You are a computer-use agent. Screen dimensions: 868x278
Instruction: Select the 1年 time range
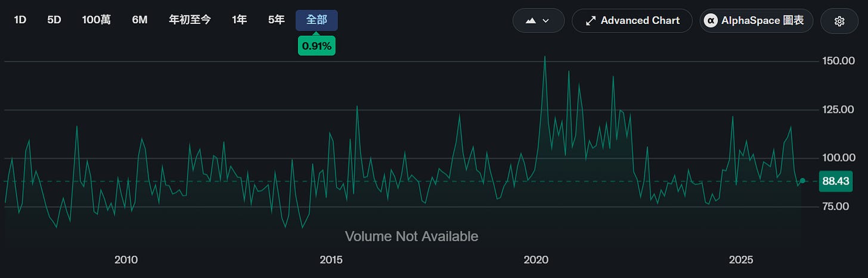pos(240,20)
